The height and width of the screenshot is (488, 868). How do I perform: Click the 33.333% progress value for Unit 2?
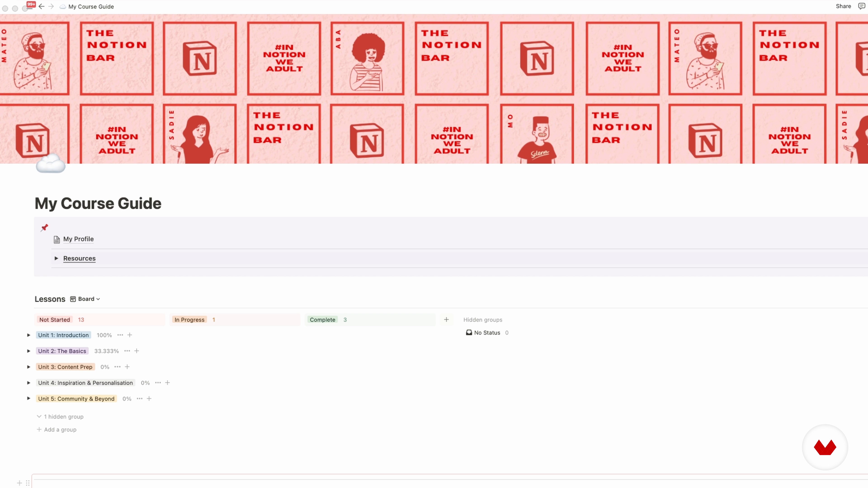click(x=106, y=351)
